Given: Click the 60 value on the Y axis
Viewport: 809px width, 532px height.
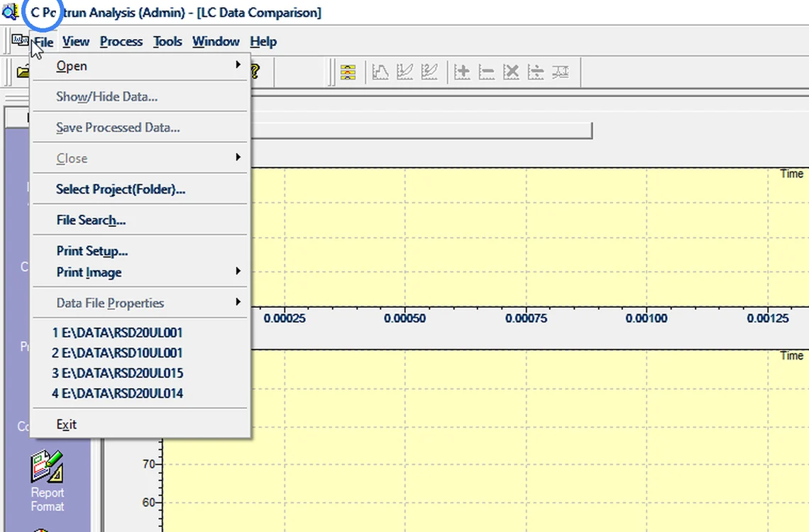Looking at the screenshot, I should pyautogui.click(x=148, y=503).
